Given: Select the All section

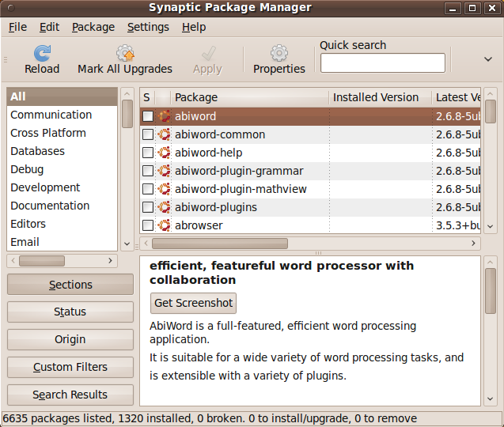Looking at the screenshot, I should [x=62, y=96].
